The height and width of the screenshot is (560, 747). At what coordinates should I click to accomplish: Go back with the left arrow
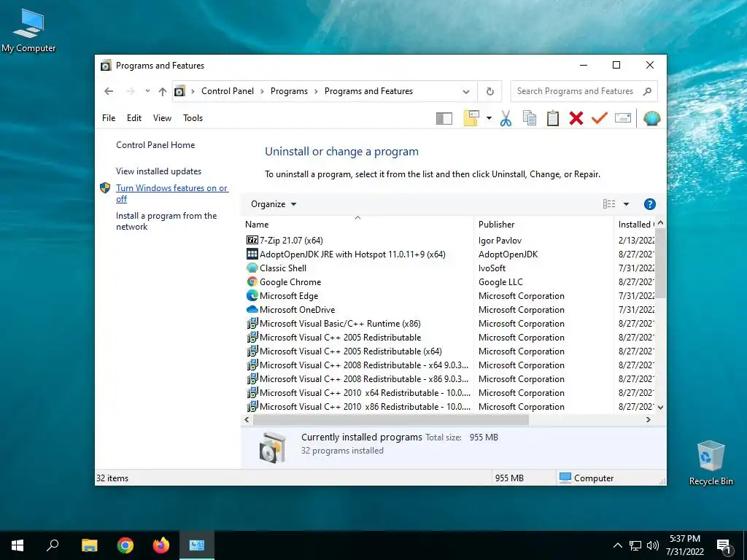point(109,91)
